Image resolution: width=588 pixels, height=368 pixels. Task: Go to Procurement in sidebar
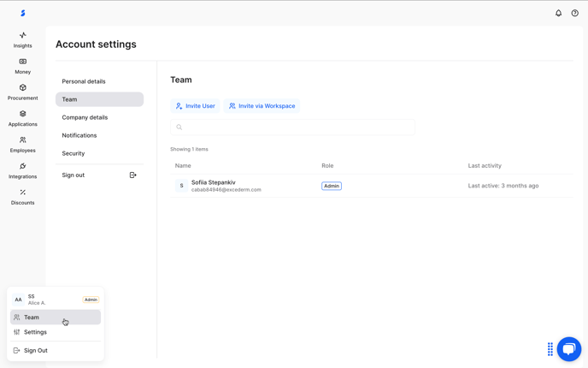click(22, 92)
